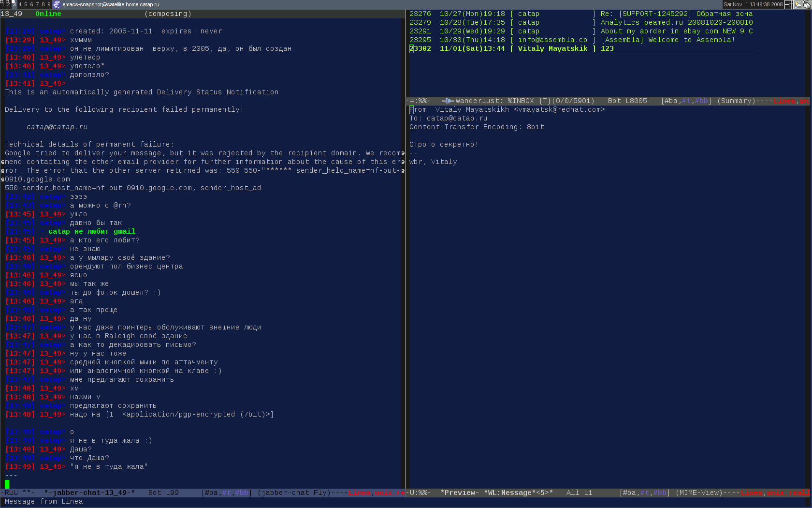
Task: Click the Content-Transfer-Encoding: 8bit header
Action: [477, 127]
